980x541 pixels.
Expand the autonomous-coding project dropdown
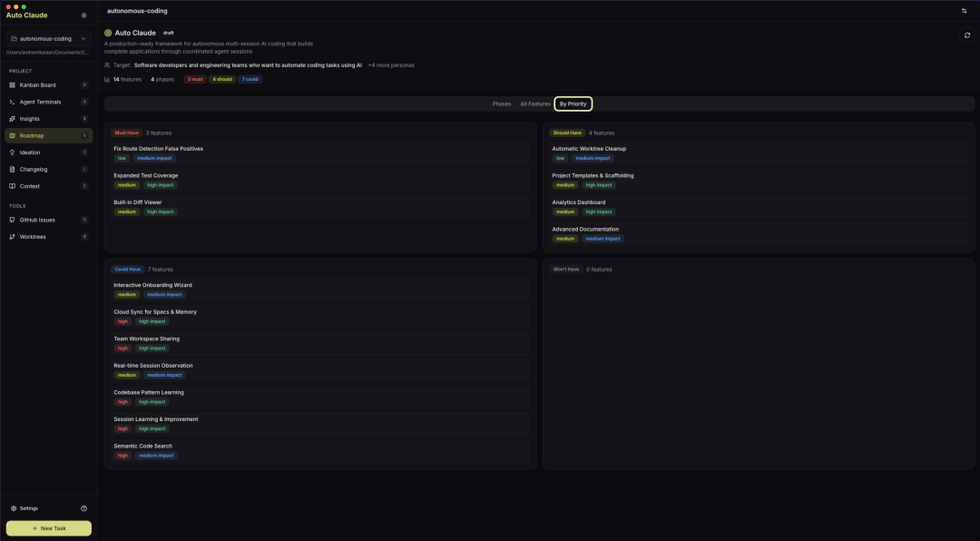(49, 39)
